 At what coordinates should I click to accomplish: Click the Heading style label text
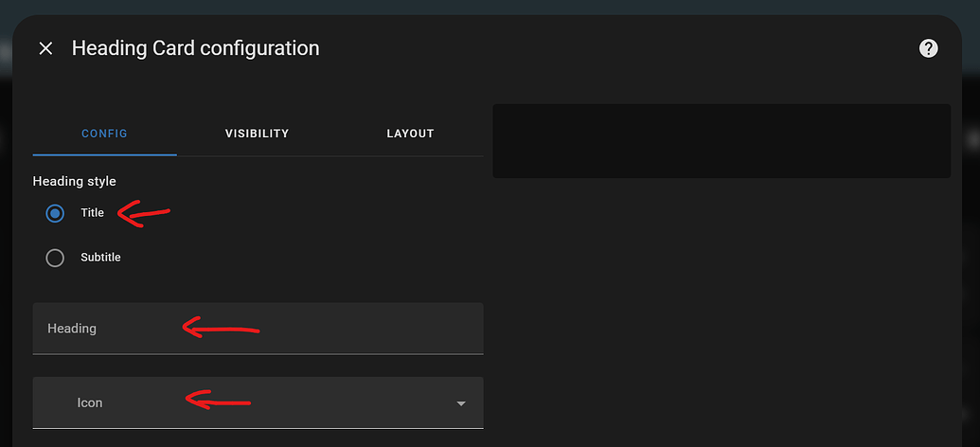tap(75, 181)
